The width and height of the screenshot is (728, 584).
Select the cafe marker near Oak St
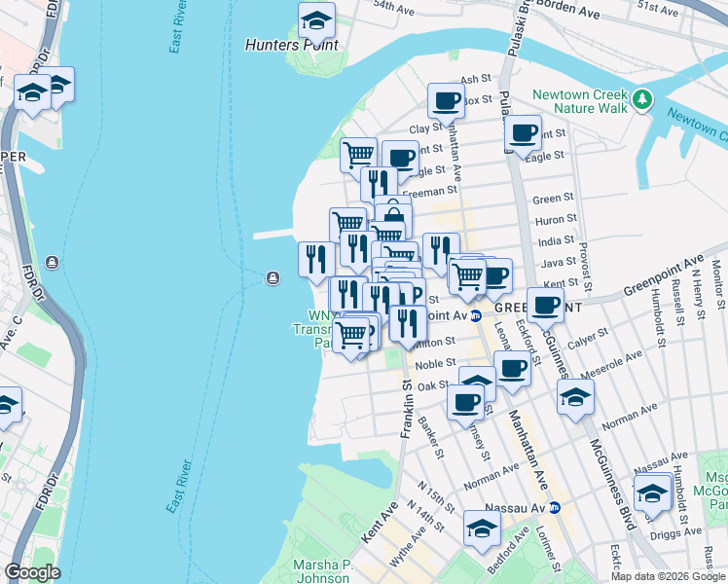[465, 404]
